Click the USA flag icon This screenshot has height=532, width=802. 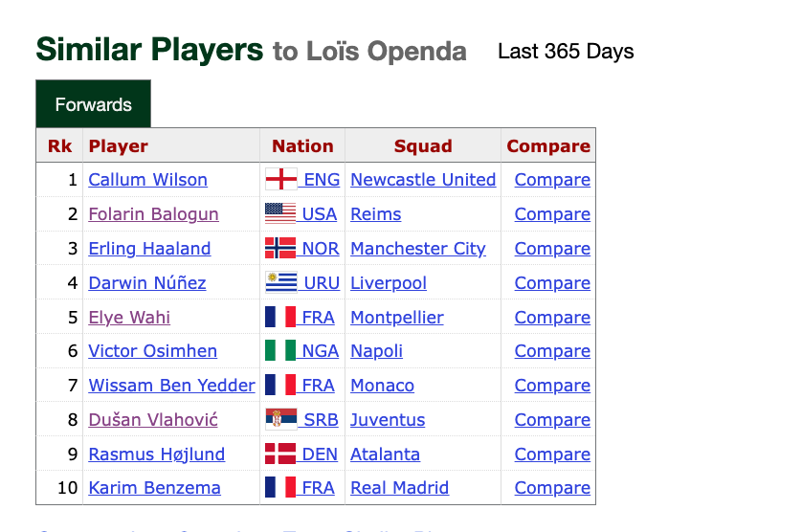(x=280, y=213)
